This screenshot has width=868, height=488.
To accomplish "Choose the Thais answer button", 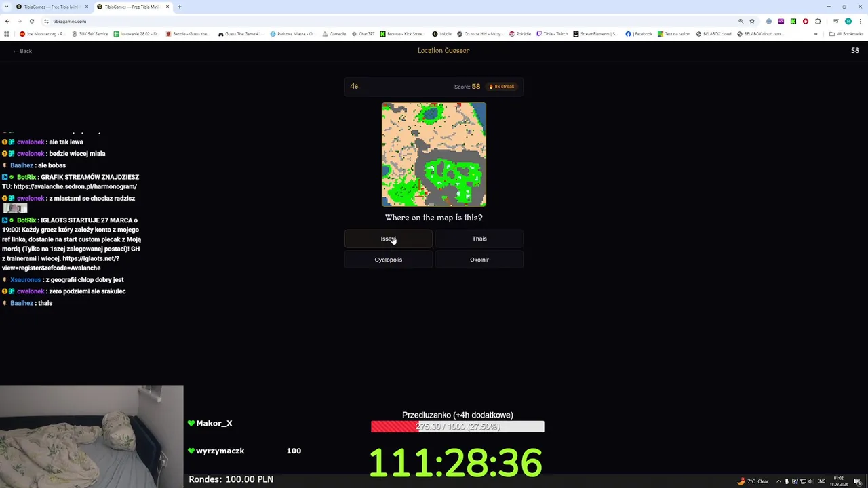I will click(x=479, y=239).
